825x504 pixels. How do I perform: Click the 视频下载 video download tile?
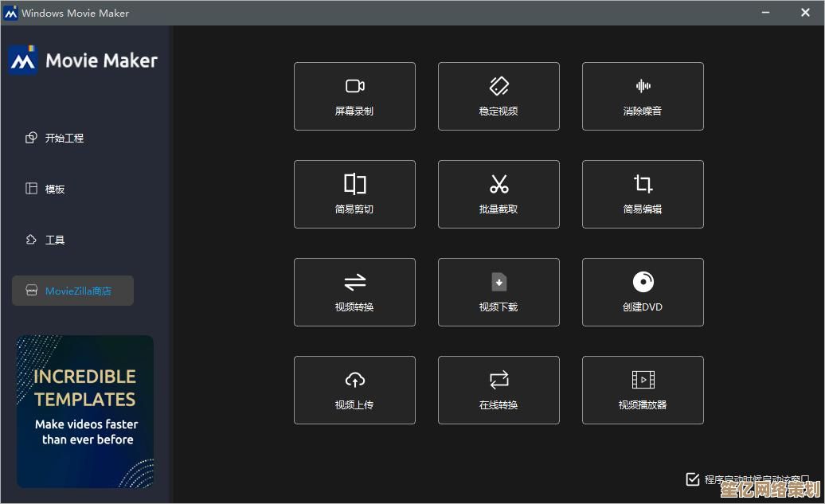click(499, 292)
